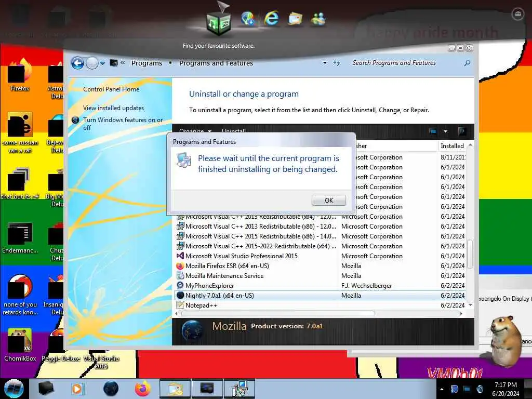Expand the address bar history dropdown arrow
This screenshot has width=532, height=399.
(325, 63)
